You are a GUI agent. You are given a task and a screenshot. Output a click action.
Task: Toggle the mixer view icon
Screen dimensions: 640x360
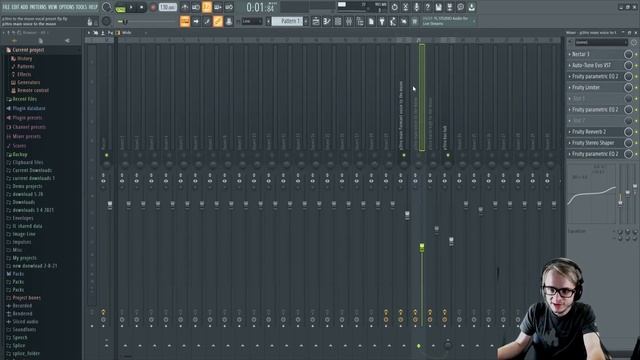click(x=349, y=21)
